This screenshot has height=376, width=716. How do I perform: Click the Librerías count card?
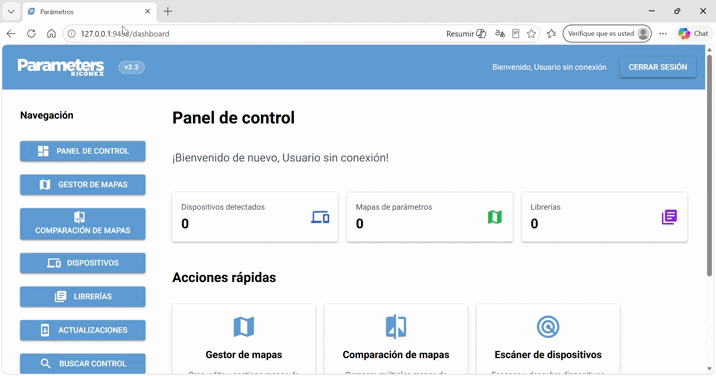coord(604,217)
